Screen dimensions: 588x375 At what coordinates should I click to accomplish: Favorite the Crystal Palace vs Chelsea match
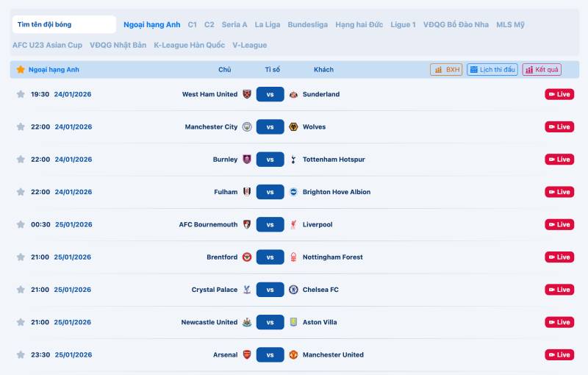[x=21, y=290]
